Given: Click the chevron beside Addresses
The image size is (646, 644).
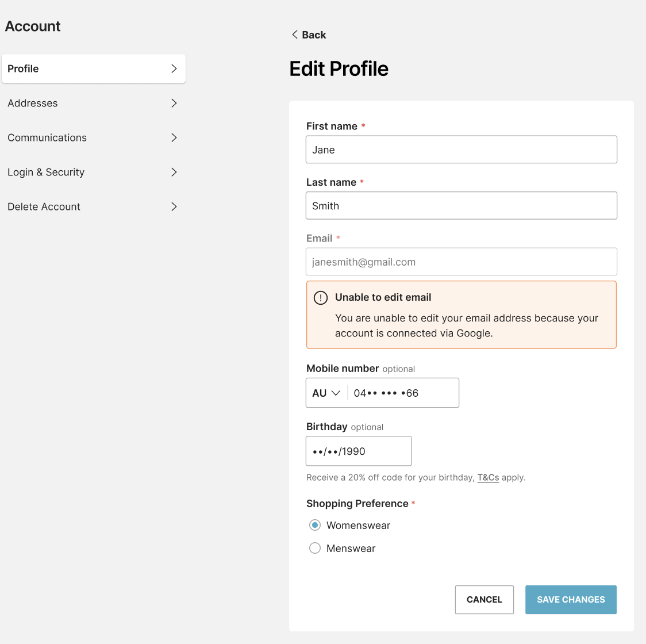Looking at the screenshot, I should [174, 103].
